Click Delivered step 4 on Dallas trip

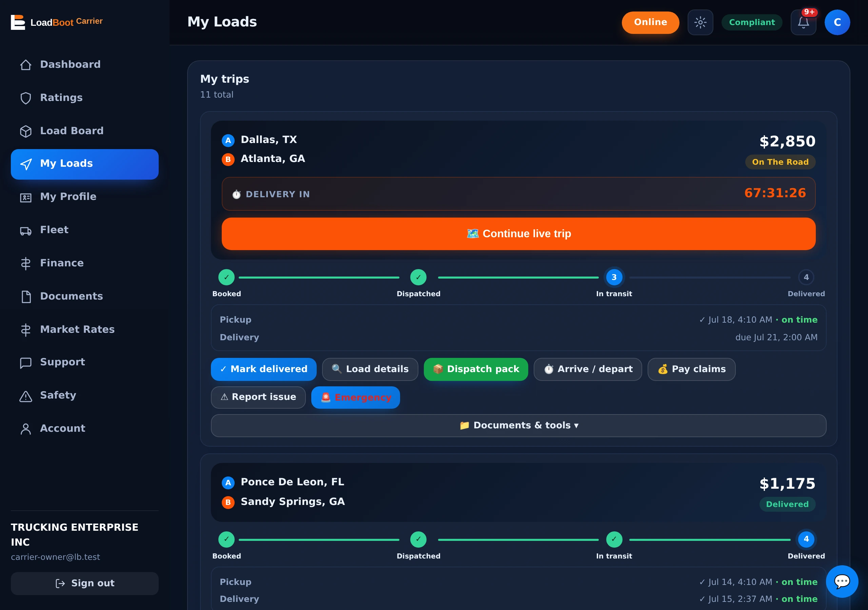[806, 278]
